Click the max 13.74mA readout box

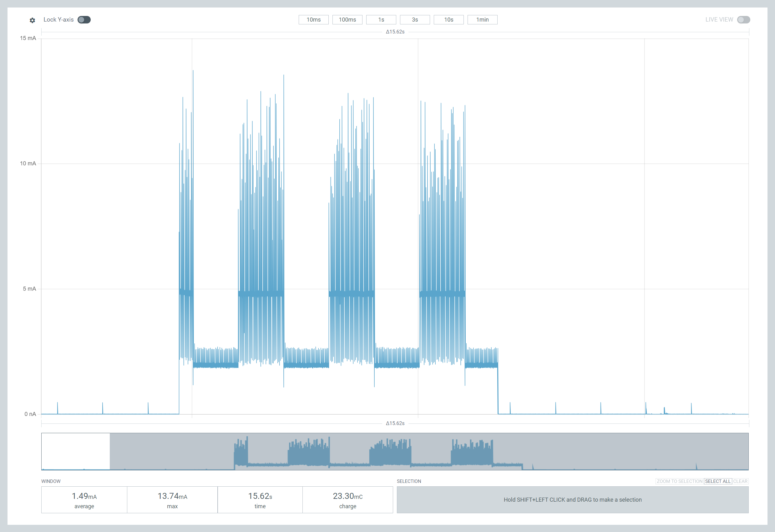pyautogui.click(x=172, y=500)
